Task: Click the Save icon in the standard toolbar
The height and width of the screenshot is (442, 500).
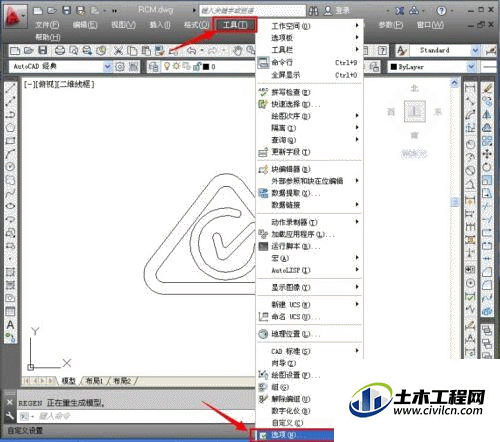Action: click(x=42, y=50)
